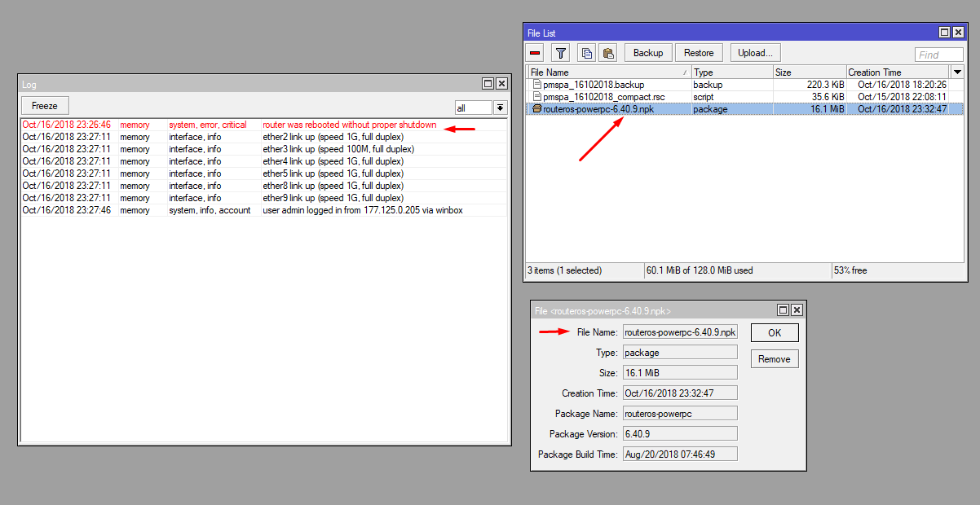Open the column chooser dropdown arrow in File List
The height and width of the screenshot is (505, 980).
pyautogui.click(x=957, y=72)
